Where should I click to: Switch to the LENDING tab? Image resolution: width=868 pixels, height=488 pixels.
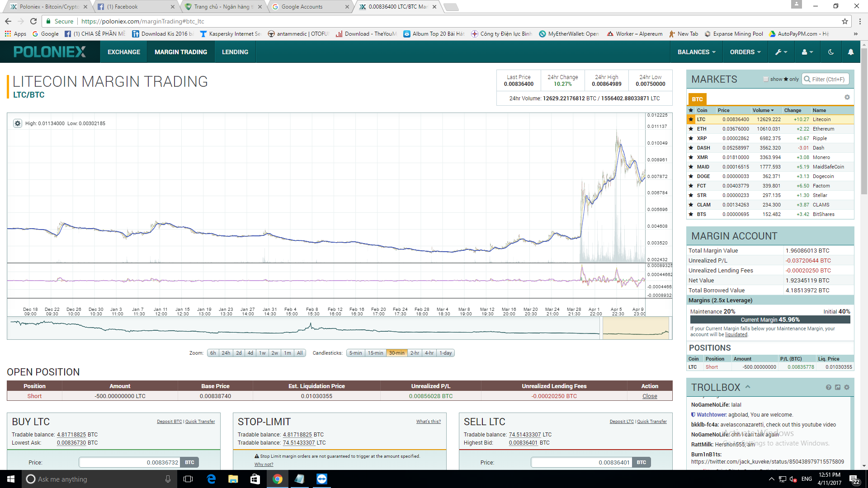point(235,52)
